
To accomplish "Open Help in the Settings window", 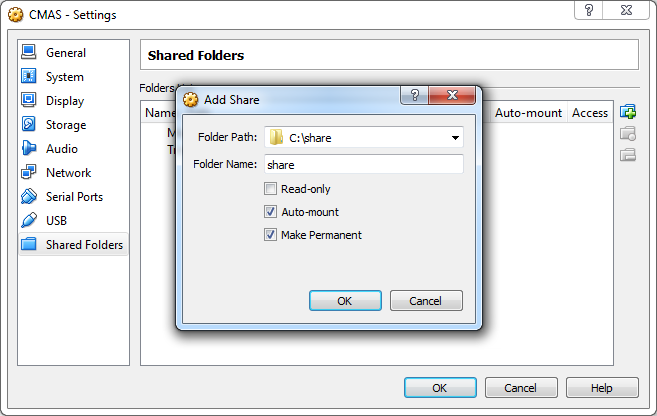I will [x=602, y=388].
